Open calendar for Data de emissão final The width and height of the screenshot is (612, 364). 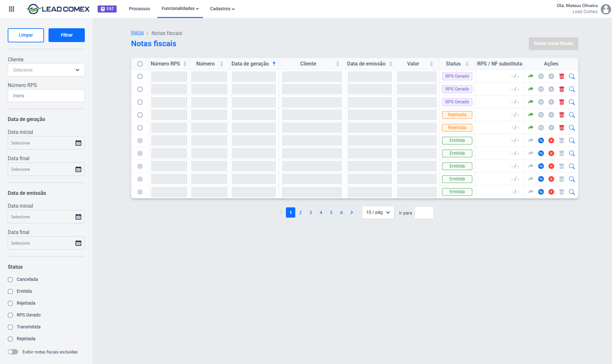click(78, 243)
